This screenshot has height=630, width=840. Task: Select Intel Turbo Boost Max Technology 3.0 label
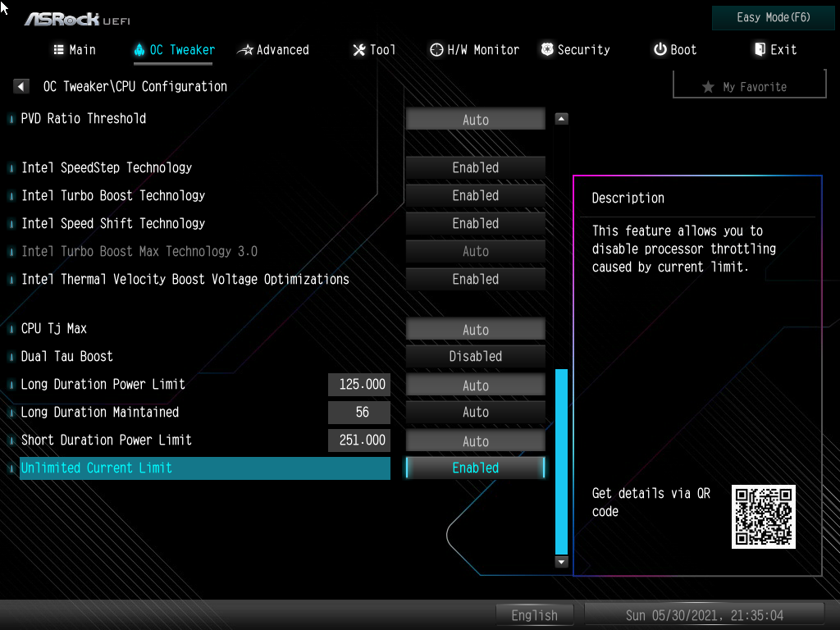(139, 251)
